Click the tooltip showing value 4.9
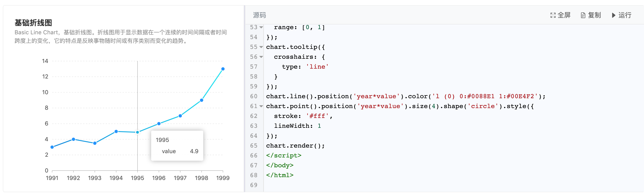Screen dimensions: 644x195 pyautogui.click(x=177, y=145)
